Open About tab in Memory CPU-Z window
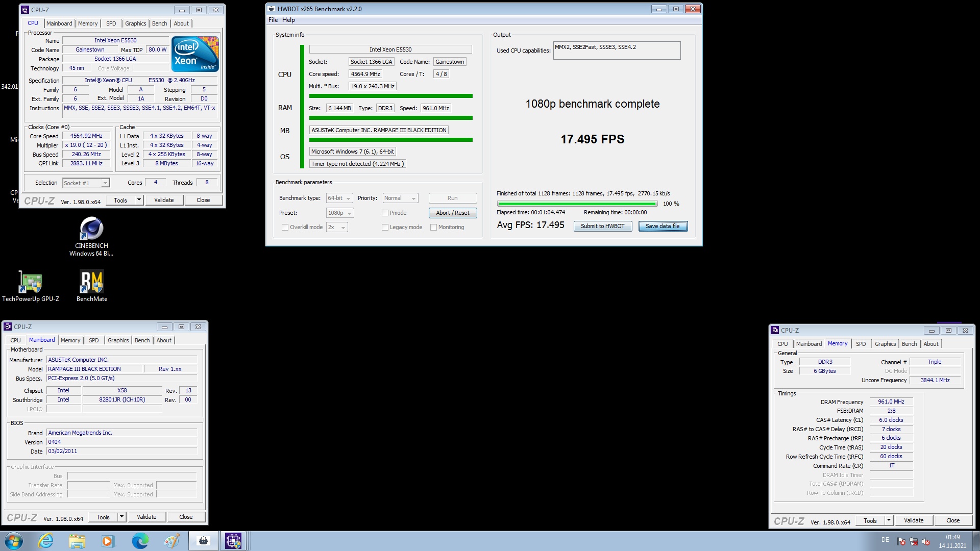Image resolution: width=980 pixels, height=551 pixels. pyautogui.click(x=931, y=344)
